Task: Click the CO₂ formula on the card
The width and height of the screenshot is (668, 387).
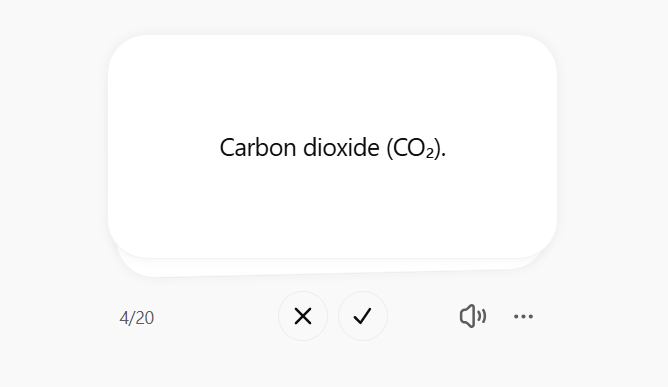Action: (413, 149)
